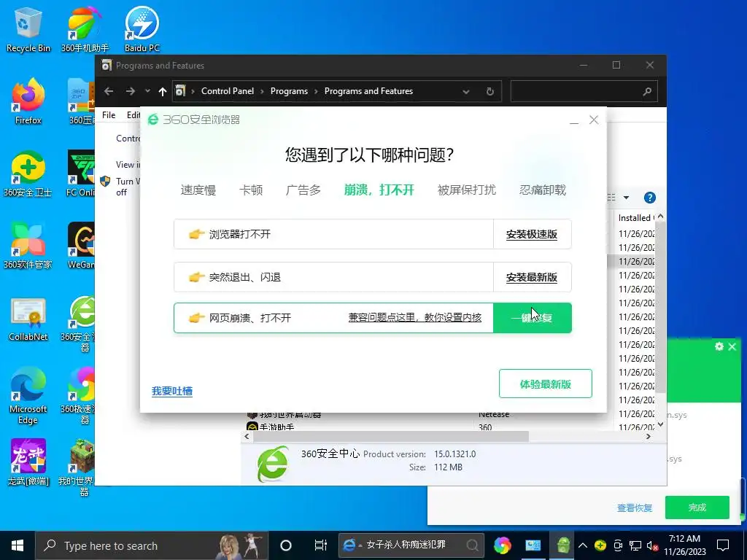Select the 忍痛卸载 tab

pyautogui.click(x=543, y=190)
